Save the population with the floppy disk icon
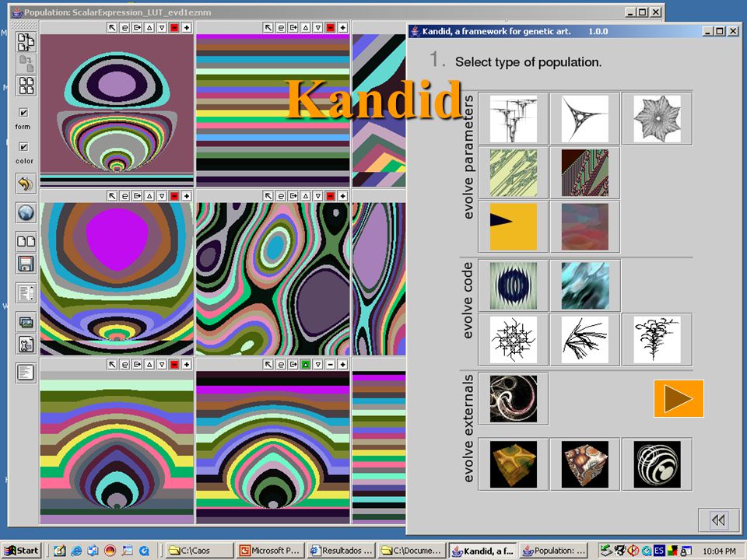Image resolution: width=747 pixels, height=560 pixels. 26,264
